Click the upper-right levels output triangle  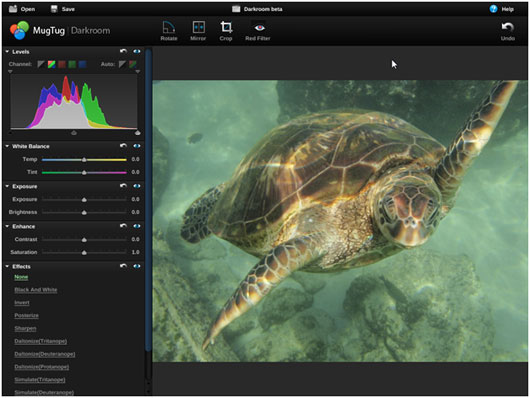(138, 72)
